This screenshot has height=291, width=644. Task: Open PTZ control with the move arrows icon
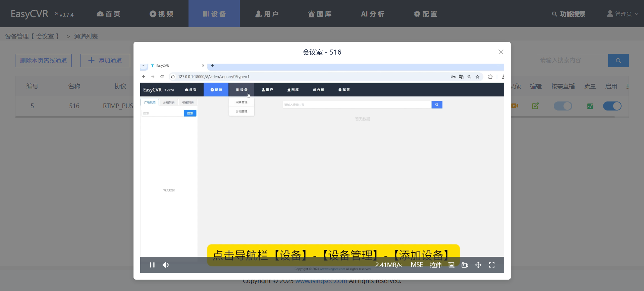click(478, 265)
